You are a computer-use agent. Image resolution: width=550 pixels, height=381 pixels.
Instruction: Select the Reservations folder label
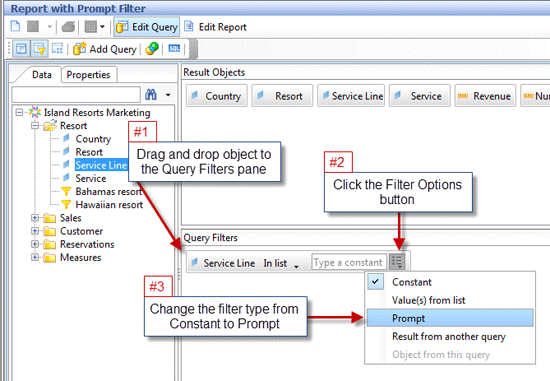pos(87,244)
